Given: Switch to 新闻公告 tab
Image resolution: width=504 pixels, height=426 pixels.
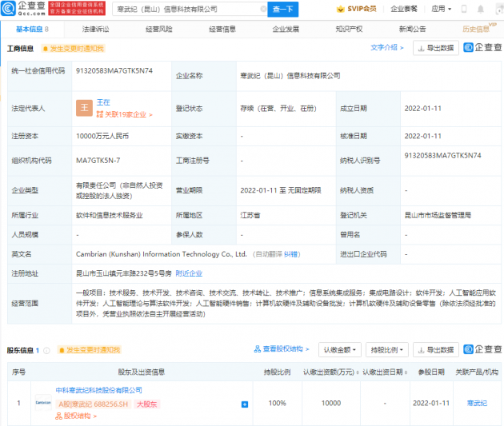Looking at the screenshot, I should [412, 30].
